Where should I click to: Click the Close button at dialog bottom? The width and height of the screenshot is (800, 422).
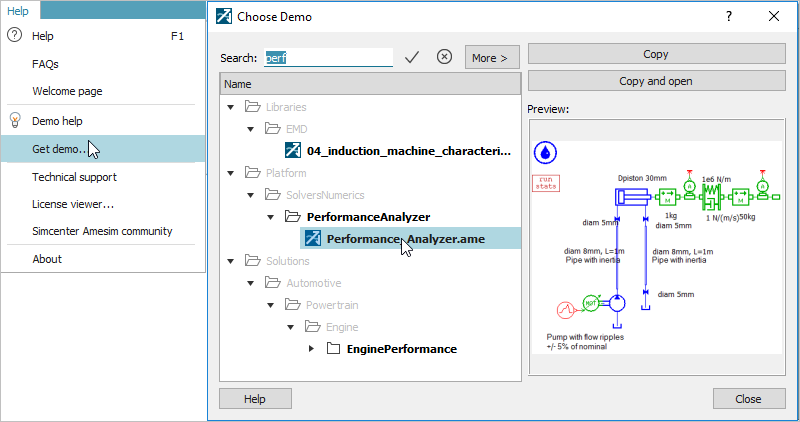748,399
